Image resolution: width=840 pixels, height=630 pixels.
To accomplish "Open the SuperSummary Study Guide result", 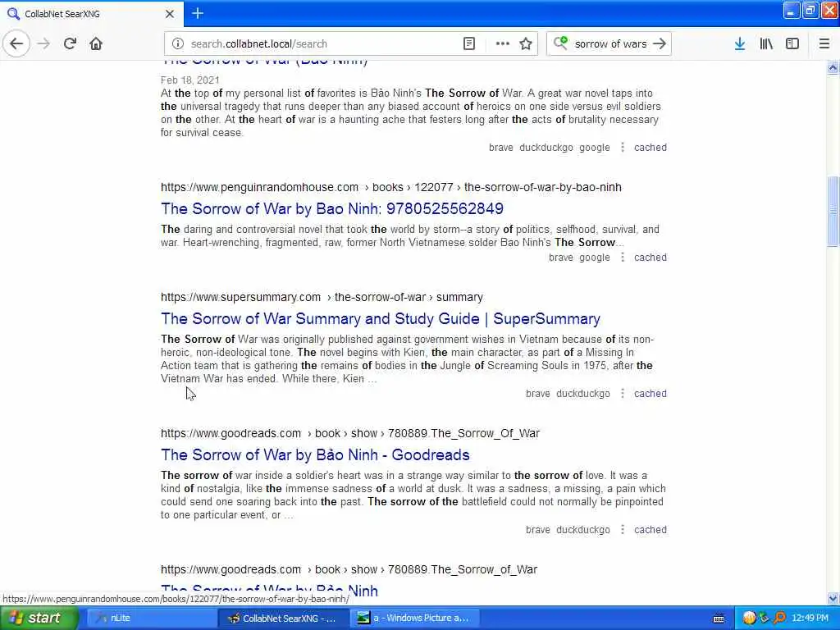I will (381, 319).
